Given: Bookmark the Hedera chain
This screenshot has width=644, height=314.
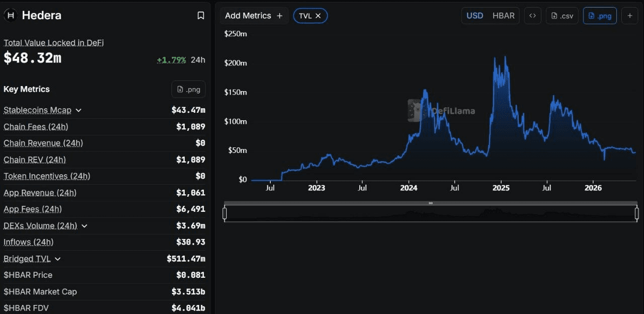Looking at the screenshot, I should tap(201, 16).
